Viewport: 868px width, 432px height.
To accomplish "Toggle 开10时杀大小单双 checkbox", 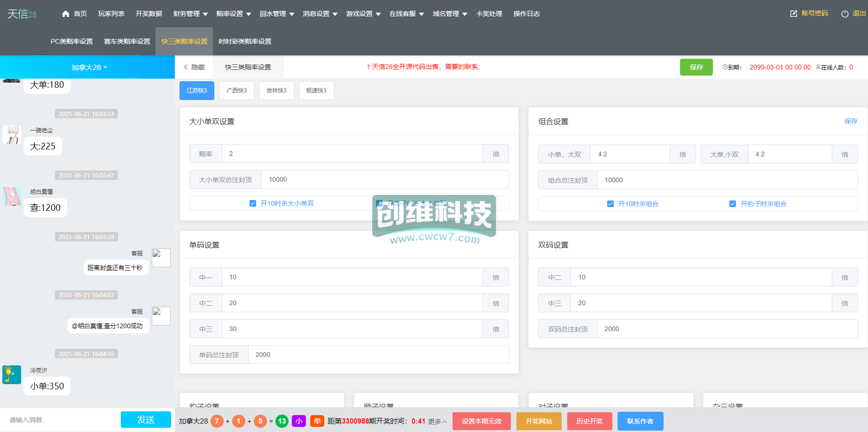I will (x=253, y=203).
